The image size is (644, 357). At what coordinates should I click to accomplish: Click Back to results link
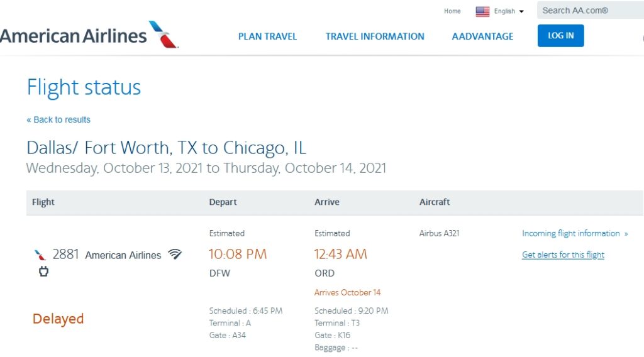pyautogui.click(x=58, y=119)
